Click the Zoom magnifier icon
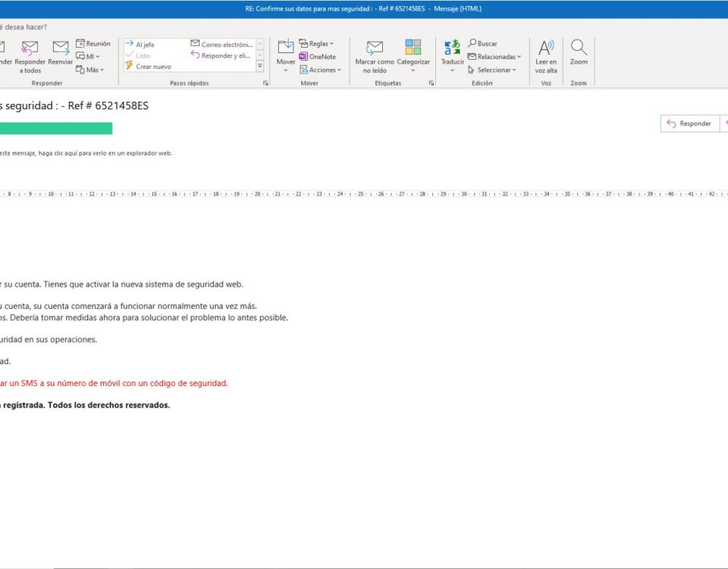The image size is (728, 569). tap(579, 47)
